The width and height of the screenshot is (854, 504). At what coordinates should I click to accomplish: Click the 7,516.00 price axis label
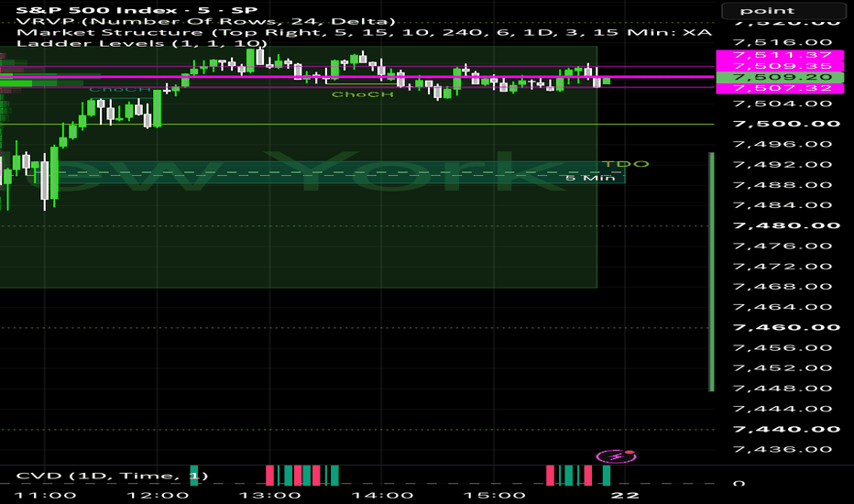coord(783,42)
